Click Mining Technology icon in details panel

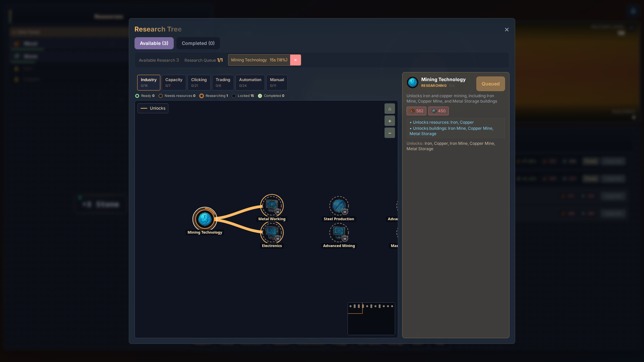coord(412,82)
